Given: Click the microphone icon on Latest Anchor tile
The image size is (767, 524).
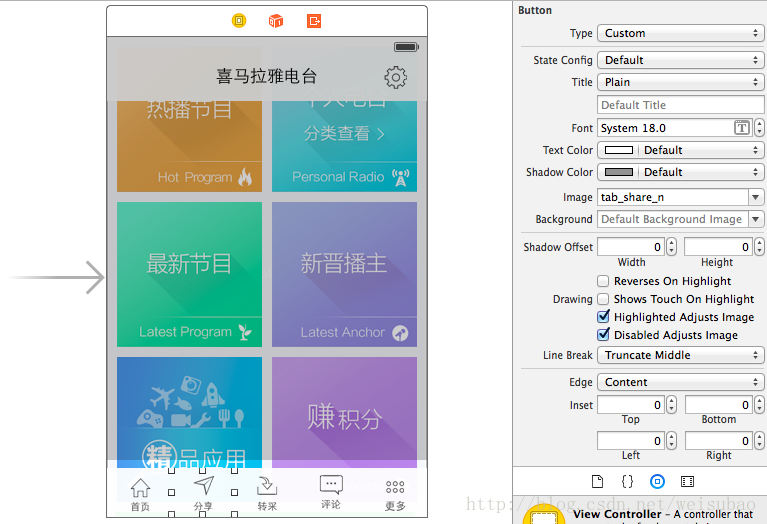Looking at the screenshot, I should 400,333.
